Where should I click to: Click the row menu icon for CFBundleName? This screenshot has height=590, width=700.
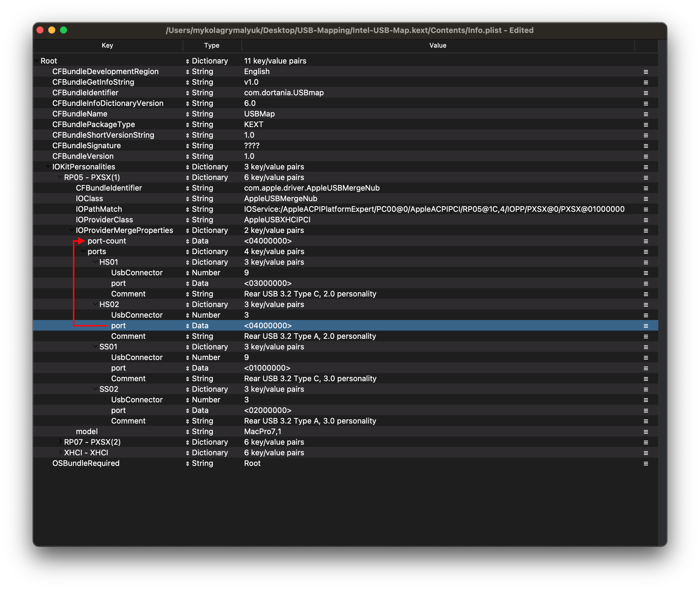click(x=646, y=114)
